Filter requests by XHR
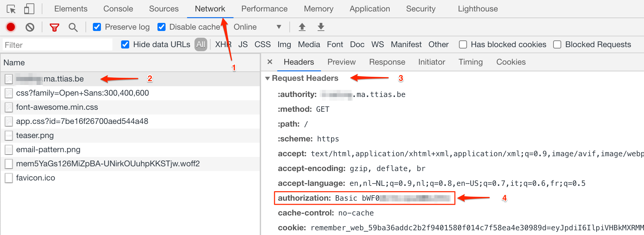 tap(223, 44)
